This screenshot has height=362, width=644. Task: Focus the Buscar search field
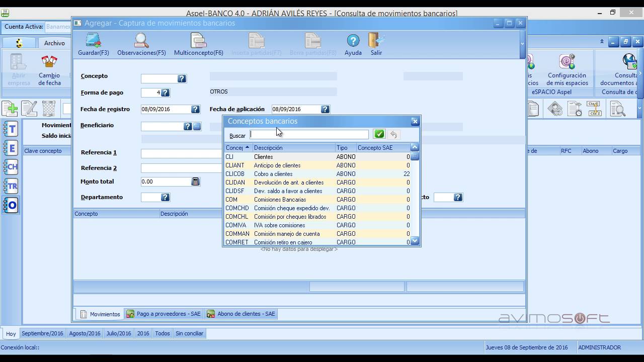tap(309, 135)
